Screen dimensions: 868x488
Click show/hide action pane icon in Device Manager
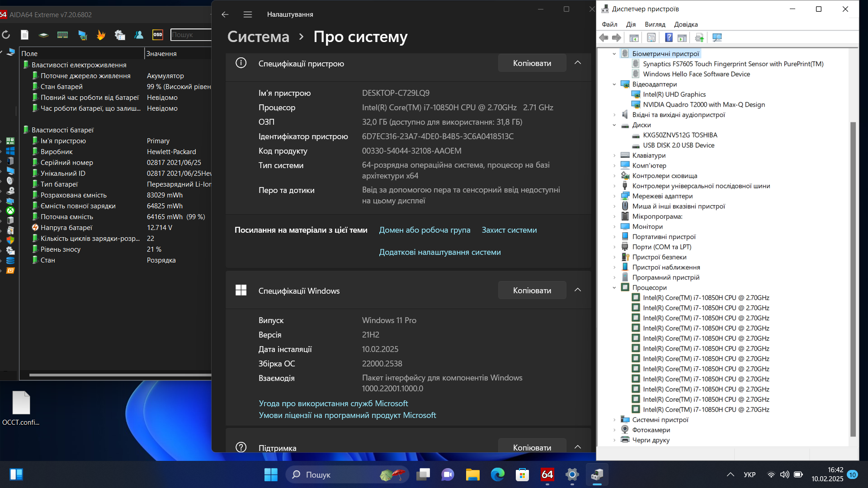682,38
